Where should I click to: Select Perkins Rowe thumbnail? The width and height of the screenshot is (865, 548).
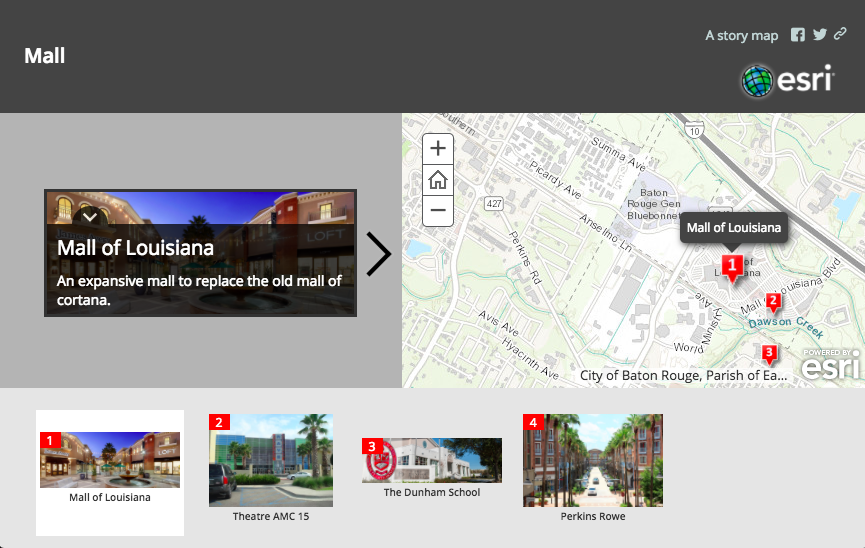[x=593, y=460]
